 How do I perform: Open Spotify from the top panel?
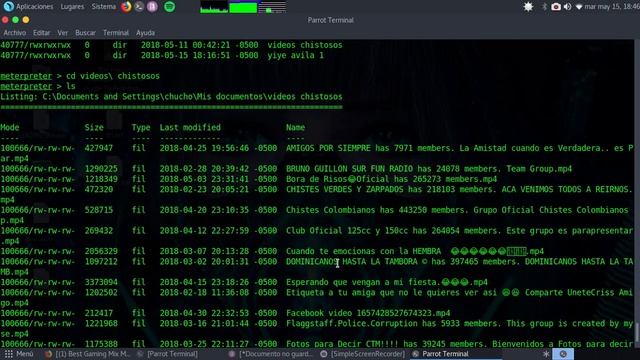tap(169, 7)
